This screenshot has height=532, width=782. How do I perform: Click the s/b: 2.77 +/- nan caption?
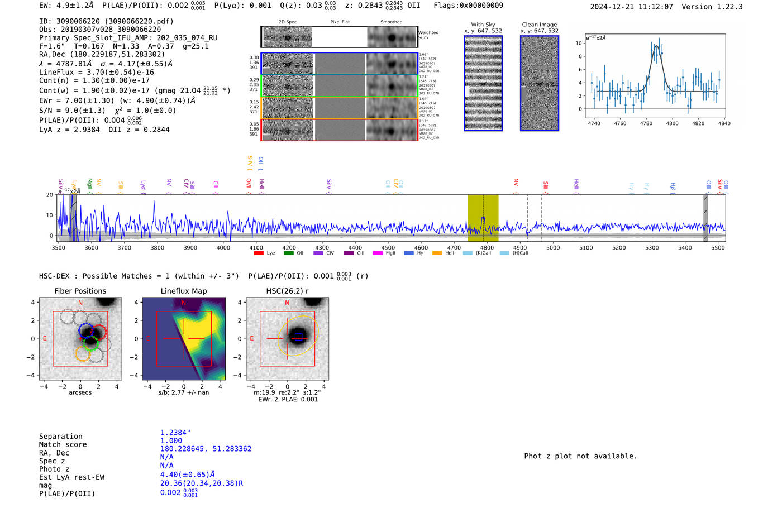click(x=184, y=392)
